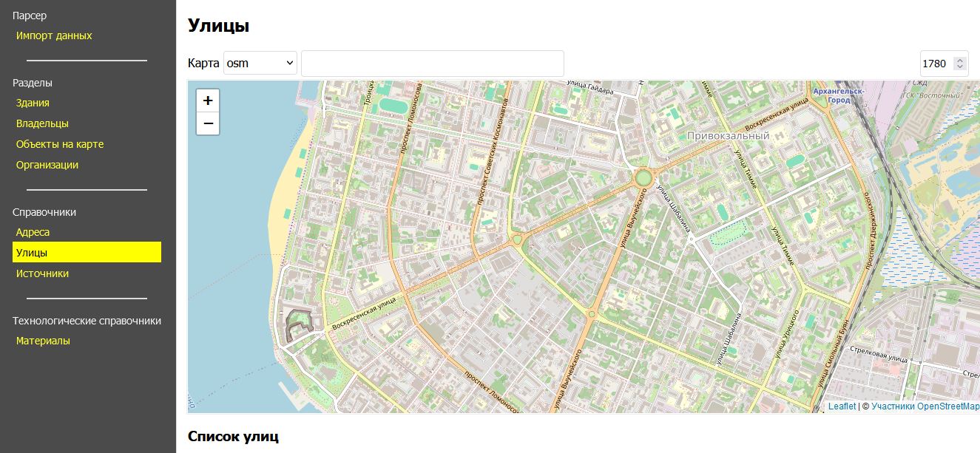Click the search field beside map selector

(x=432, y=64)
